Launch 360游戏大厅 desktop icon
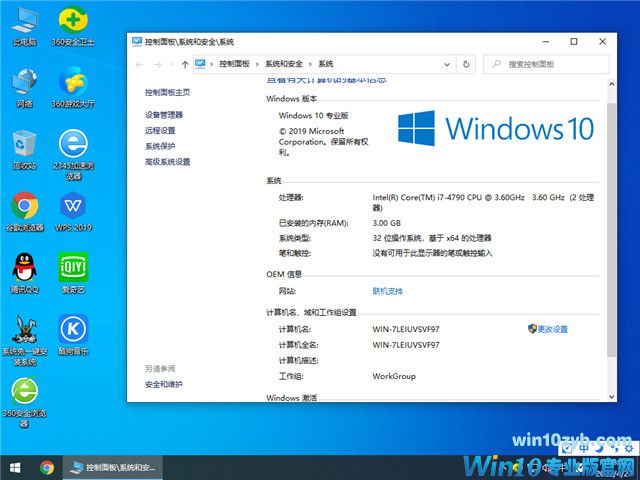The width and height of the screenshot is (640, 480). click(73, 88)
